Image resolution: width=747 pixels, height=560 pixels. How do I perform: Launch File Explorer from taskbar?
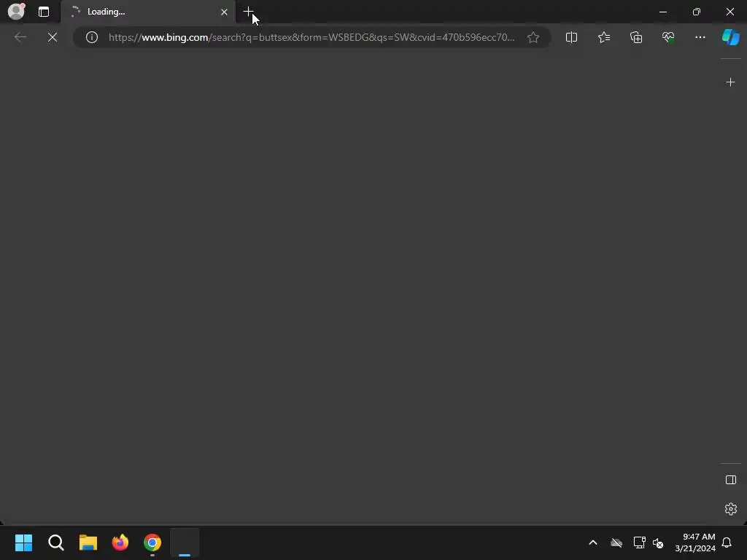[88, 542]
